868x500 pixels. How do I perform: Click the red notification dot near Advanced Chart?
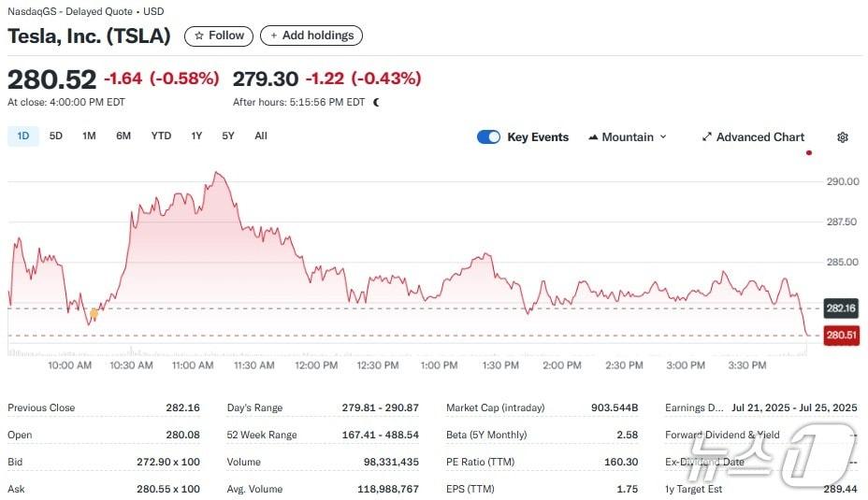(808, 152)
